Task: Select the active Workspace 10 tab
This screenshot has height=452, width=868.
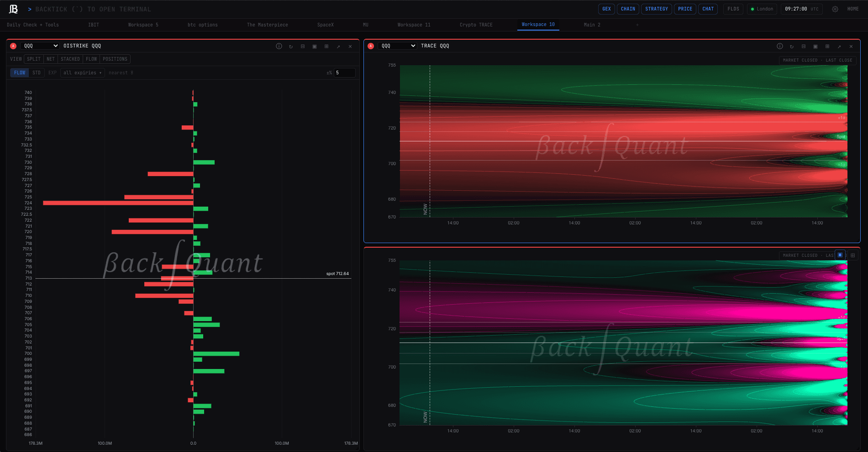Action: pos(538,25)
